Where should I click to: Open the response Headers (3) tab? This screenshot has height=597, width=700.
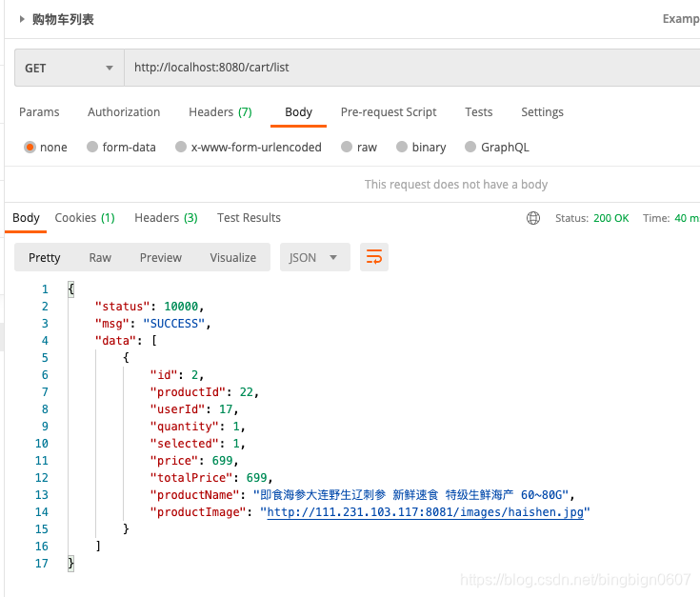tap(166, 218)
